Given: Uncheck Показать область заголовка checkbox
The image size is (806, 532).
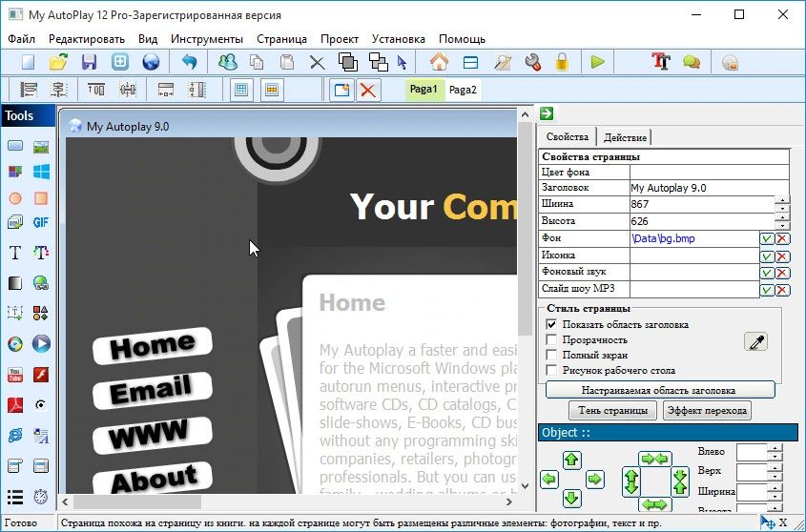Looking at the screenshot, I should pos(551,324).
